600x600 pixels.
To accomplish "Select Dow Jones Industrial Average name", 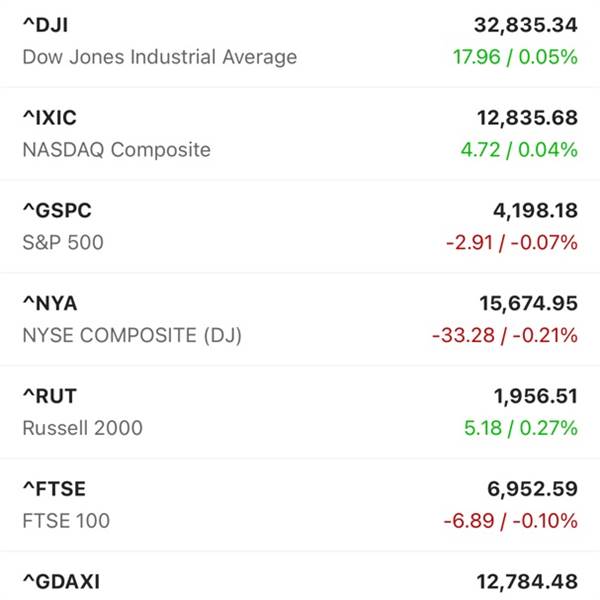I will (x=159, y=56).
